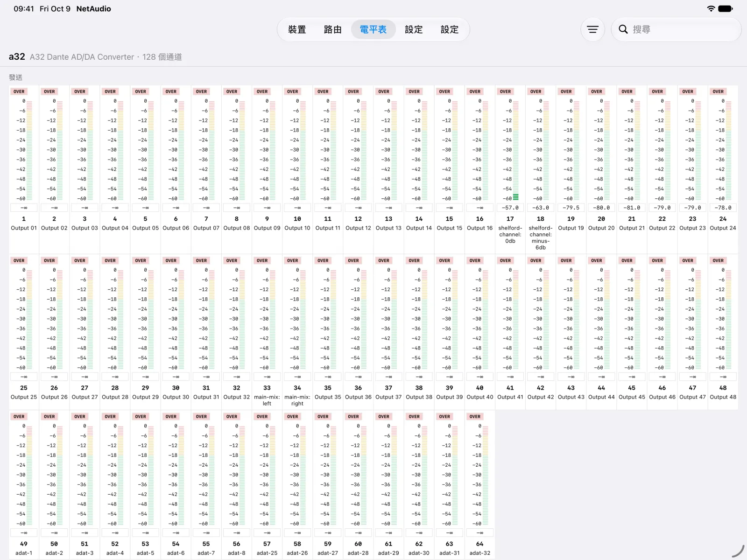Click the 'adat-32' channel label
This screenshot has width=747, height=560.
(479, 553)
